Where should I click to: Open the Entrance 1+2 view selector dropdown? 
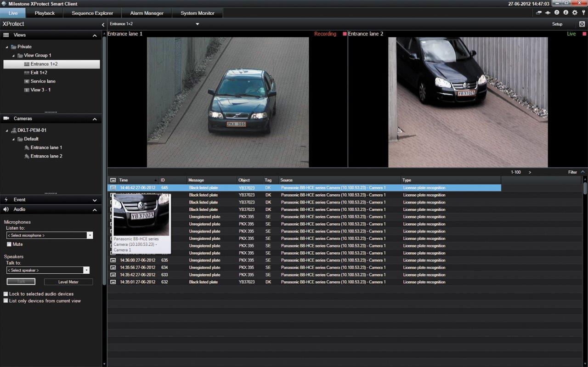tap(198, 24)
